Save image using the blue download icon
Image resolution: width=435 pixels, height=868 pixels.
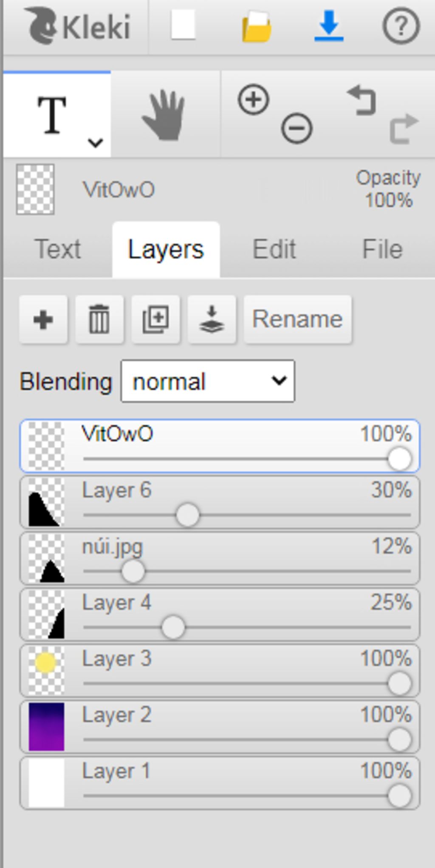tap(329, 26)
